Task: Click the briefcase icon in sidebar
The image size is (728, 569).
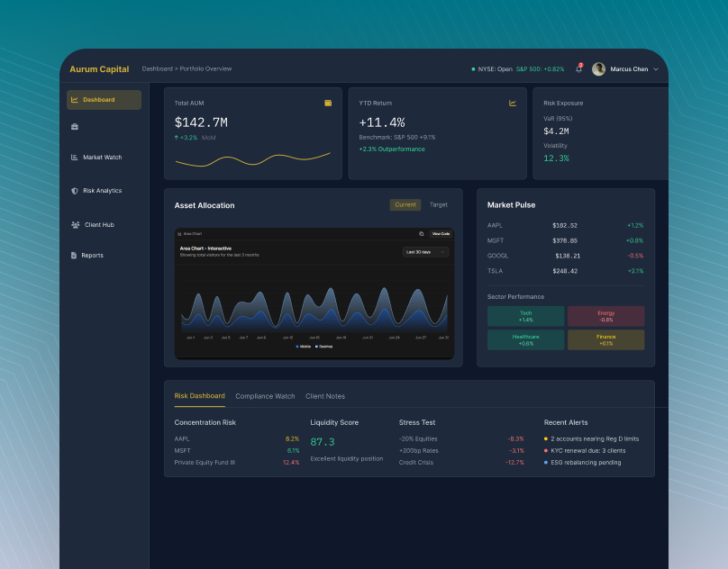Action: [75, 127]
